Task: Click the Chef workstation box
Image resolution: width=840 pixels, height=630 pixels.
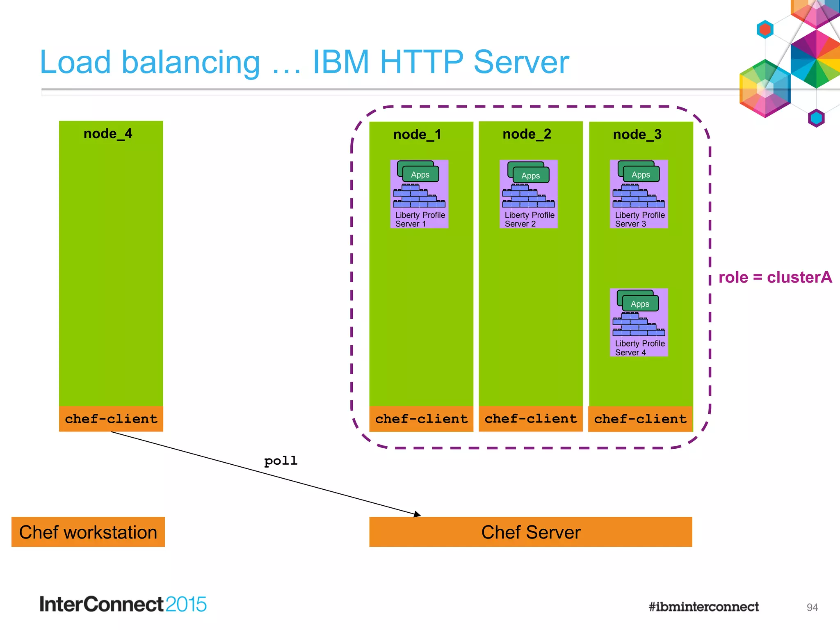Action: point(88,532)
